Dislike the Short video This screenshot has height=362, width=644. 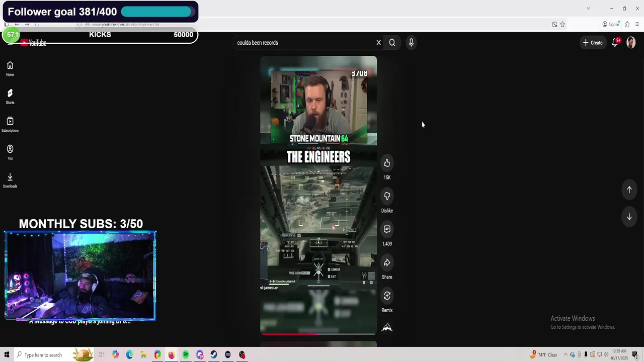click(x=387, y=196)
